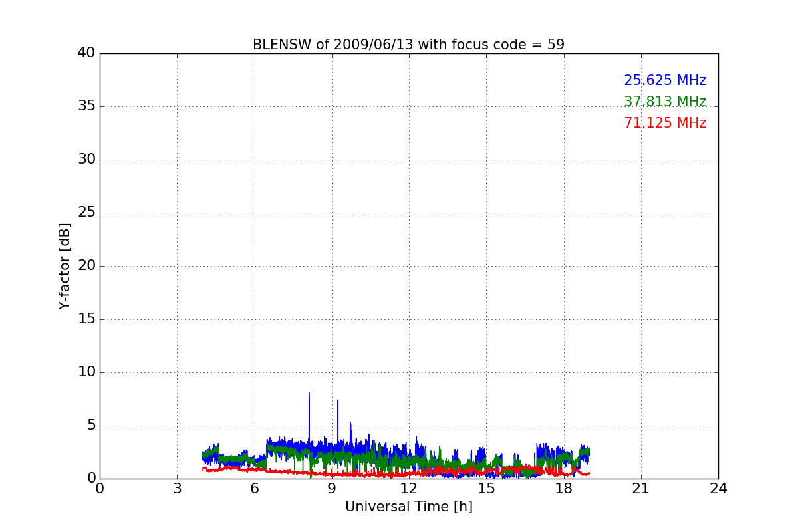Select the blue 25.625 MHz legend label

665,80
